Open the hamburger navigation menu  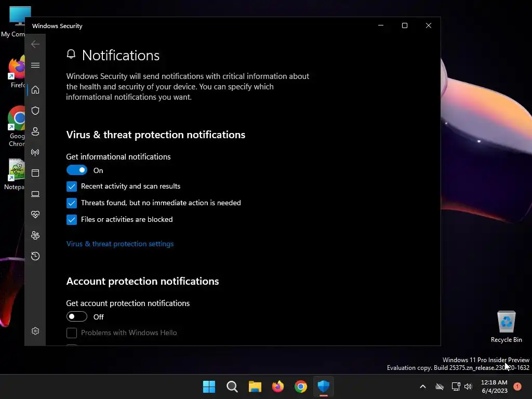tap(35, 65)
